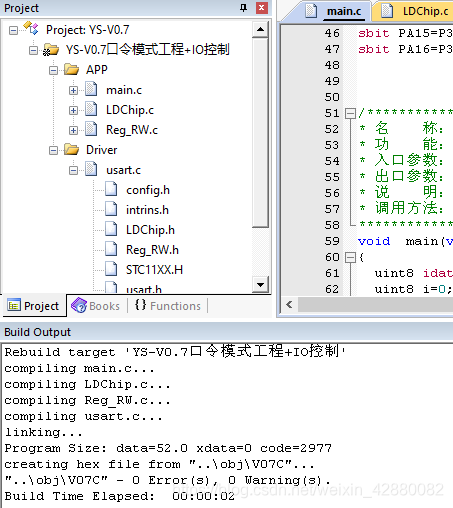Screen dimensions: 453x508
Task: Click 'creating hex file' output line
Action: pos(159,464)
